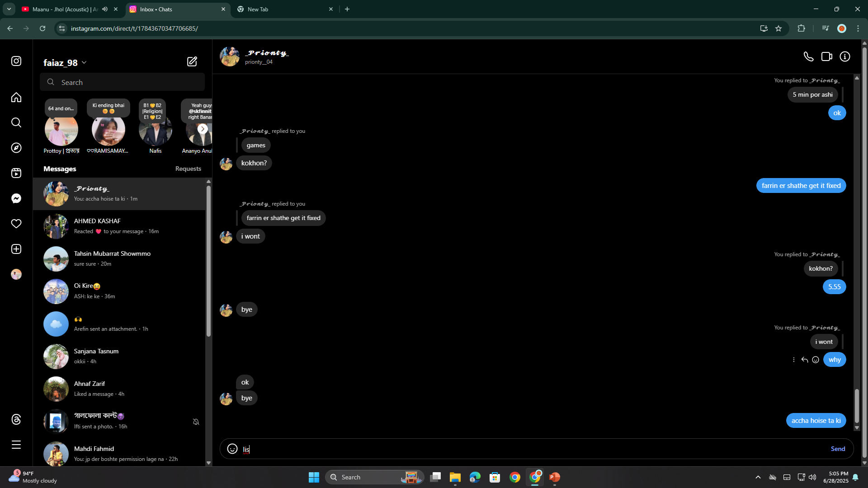Open File Explorer from the taskbar
Screen dimensions: 868x488
(455, 477)
